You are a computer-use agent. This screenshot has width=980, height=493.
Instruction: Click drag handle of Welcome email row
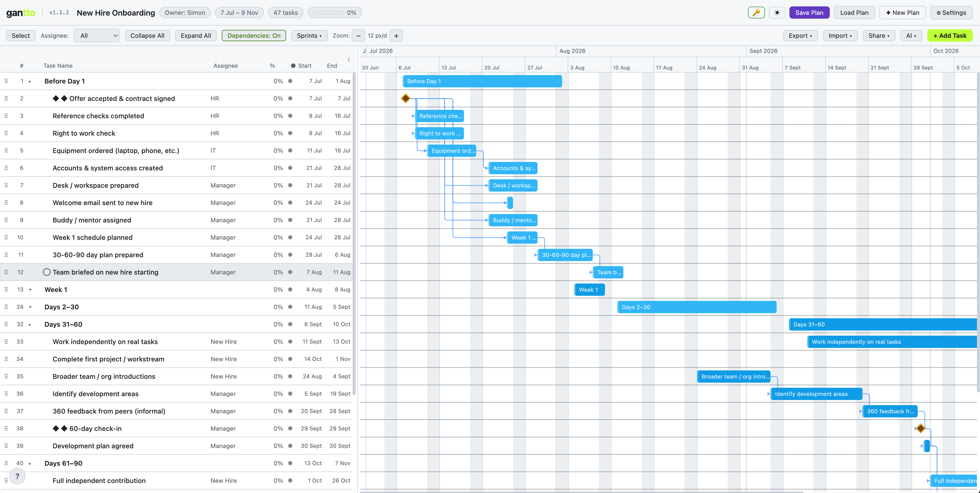[6, 203]
